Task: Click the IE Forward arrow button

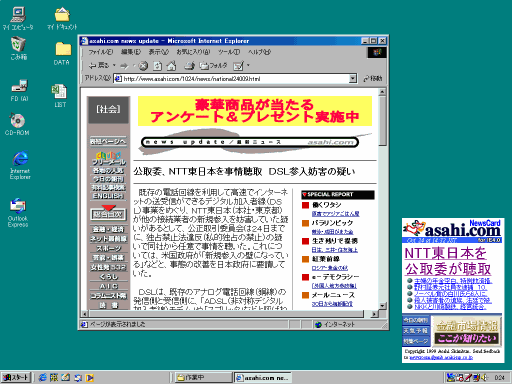Action: [124, 66]
